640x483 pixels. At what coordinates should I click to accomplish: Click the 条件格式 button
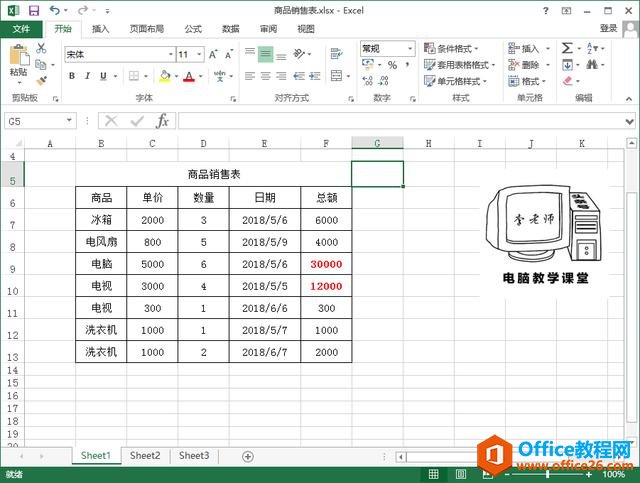(452, 48)
